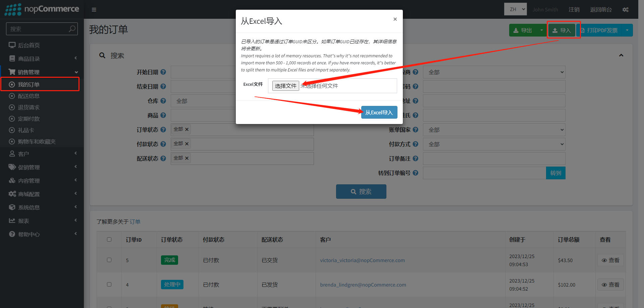Image resolution: width=644 pixels, height=308 pixels.
Task: Open customer link brenda_lindgren@nopCommerce.com
Action: point(363,285)
